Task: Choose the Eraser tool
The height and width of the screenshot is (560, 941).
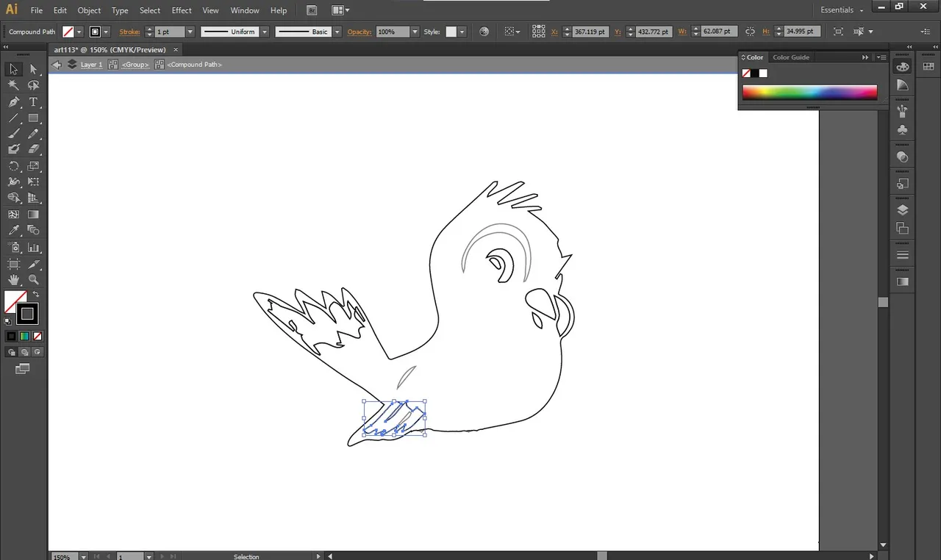Action: pyautogui.click(x=33, y=149)
